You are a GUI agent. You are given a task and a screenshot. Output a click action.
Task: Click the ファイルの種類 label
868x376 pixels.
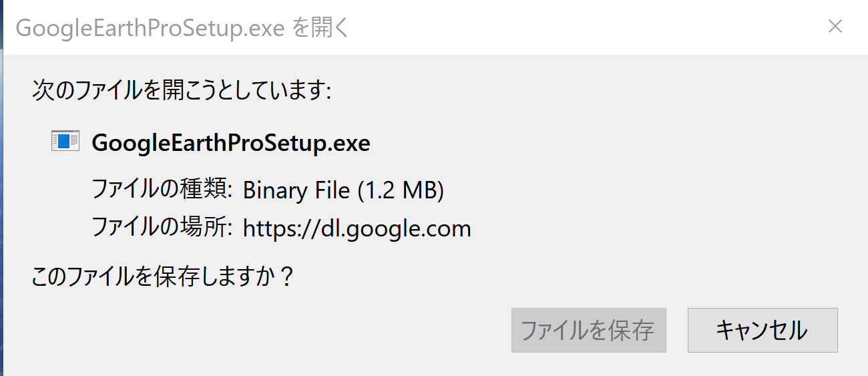[x=162, y=190]
